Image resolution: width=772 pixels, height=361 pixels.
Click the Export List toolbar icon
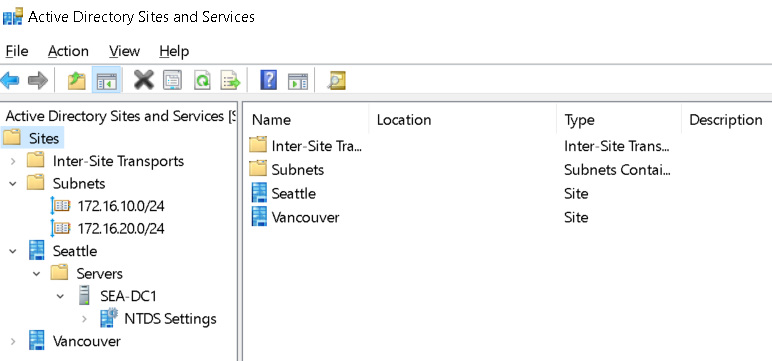230,80
